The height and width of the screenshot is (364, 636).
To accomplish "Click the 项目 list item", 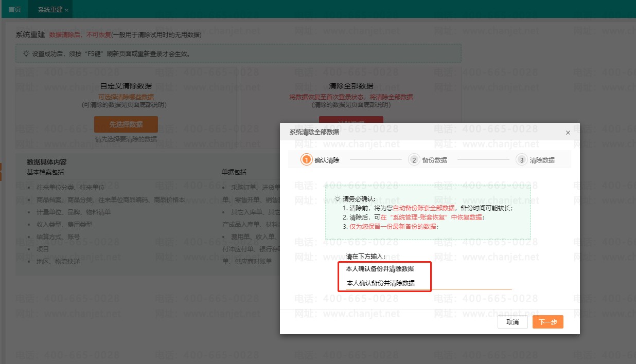I will click(43, 249).
